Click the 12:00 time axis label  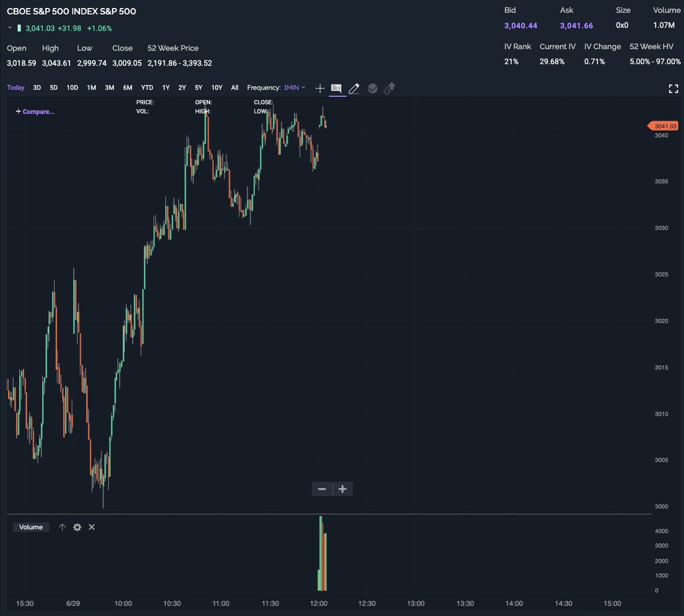319,603
